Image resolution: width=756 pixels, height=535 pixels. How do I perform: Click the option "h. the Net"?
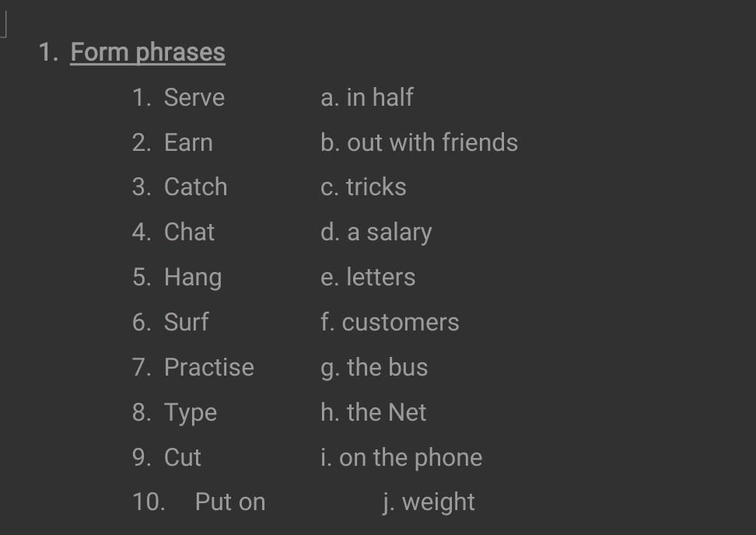pos(373,412)
